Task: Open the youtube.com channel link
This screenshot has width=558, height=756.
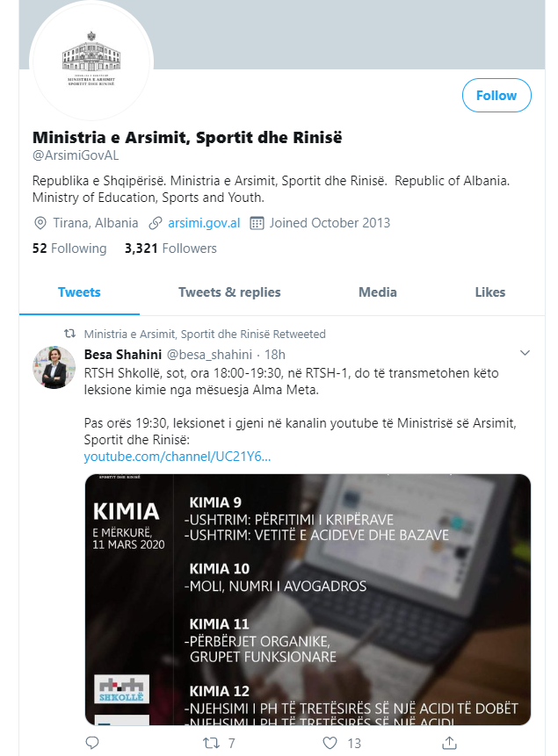Action: coord(178,456)
